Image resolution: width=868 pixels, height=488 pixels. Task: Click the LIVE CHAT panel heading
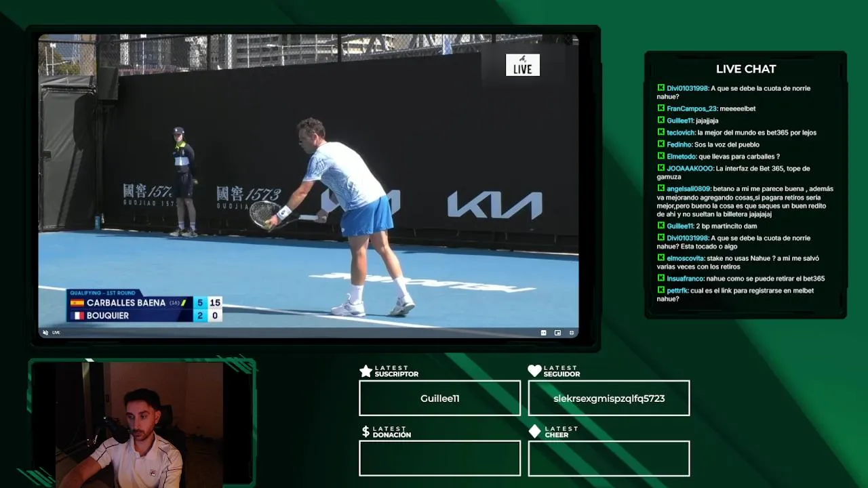[x=746, y=69]
